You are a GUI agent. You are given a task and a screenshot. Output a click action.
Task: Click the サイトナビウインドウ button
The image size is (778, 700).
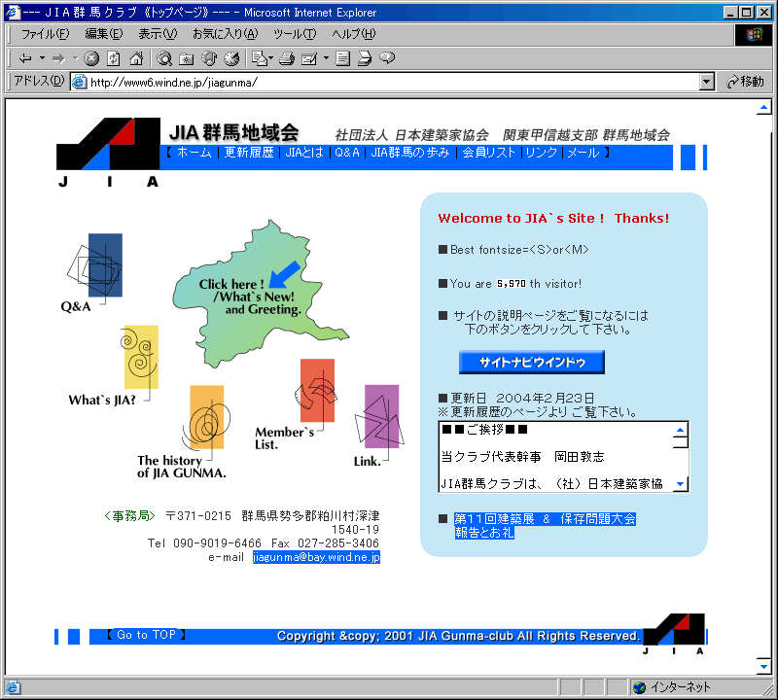531,362
